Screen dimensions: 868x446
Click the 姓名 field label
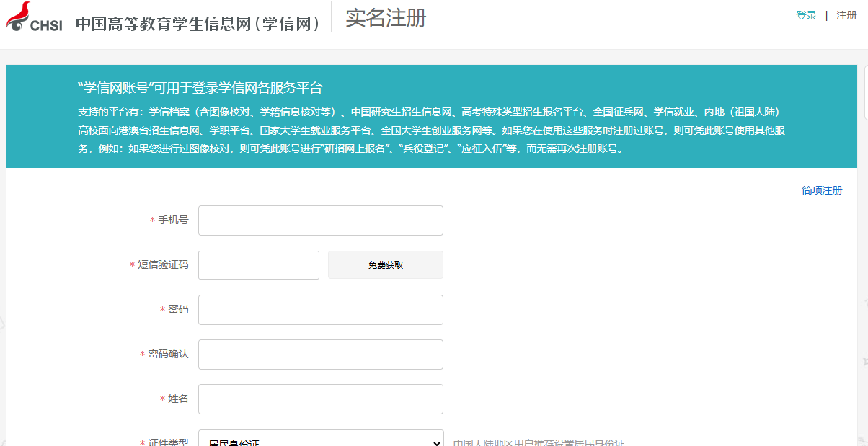click(x=179, y=398)
